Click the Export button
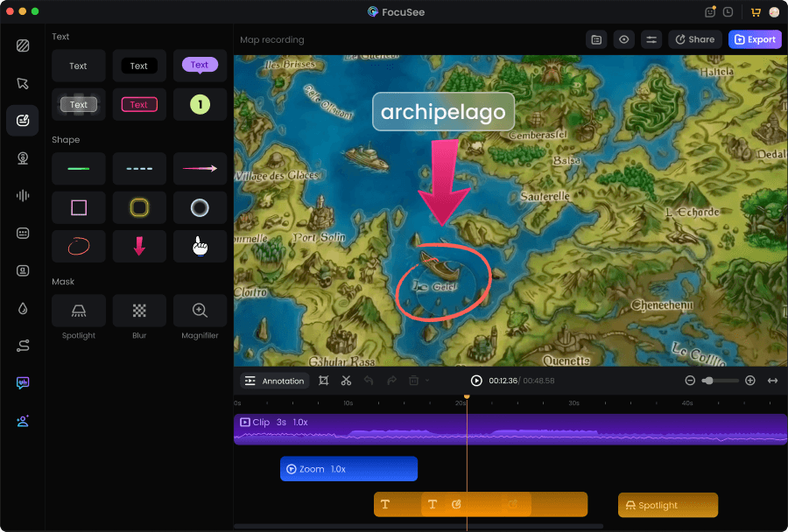The height and width of the screenshot is (532, 788). pyautogui.click(x=755, y=39)
